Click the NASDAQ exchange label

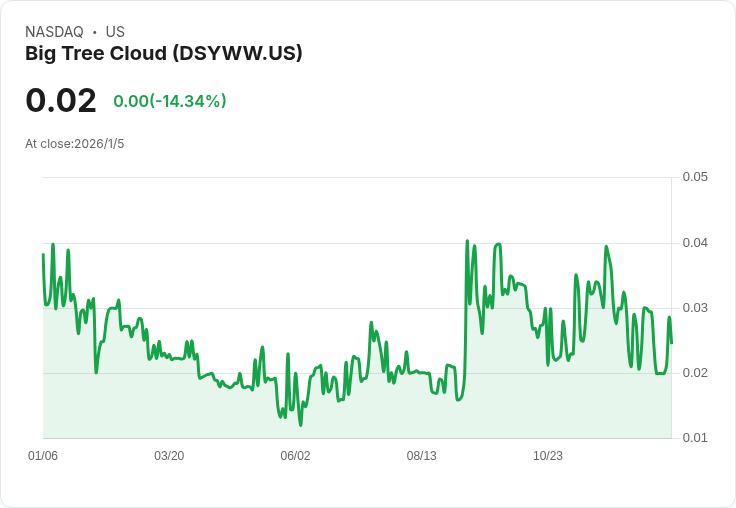click(54, 32)
